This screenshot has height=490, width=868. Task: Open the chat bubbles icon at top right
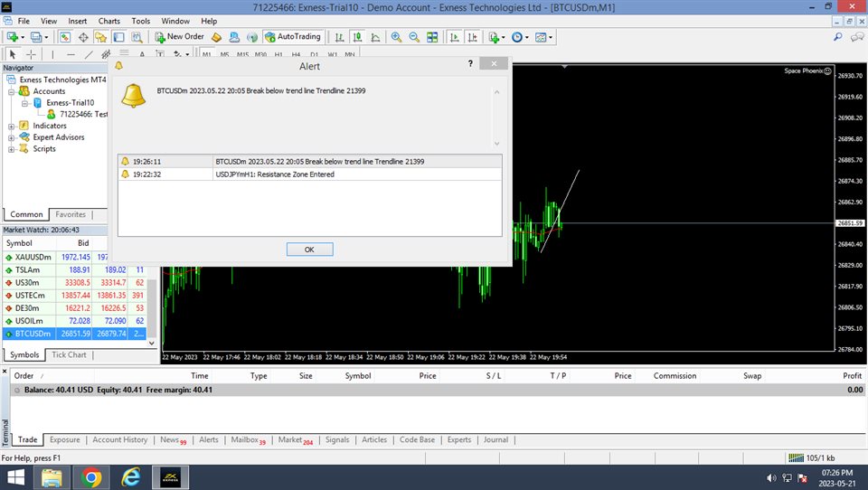pos(857,37)
